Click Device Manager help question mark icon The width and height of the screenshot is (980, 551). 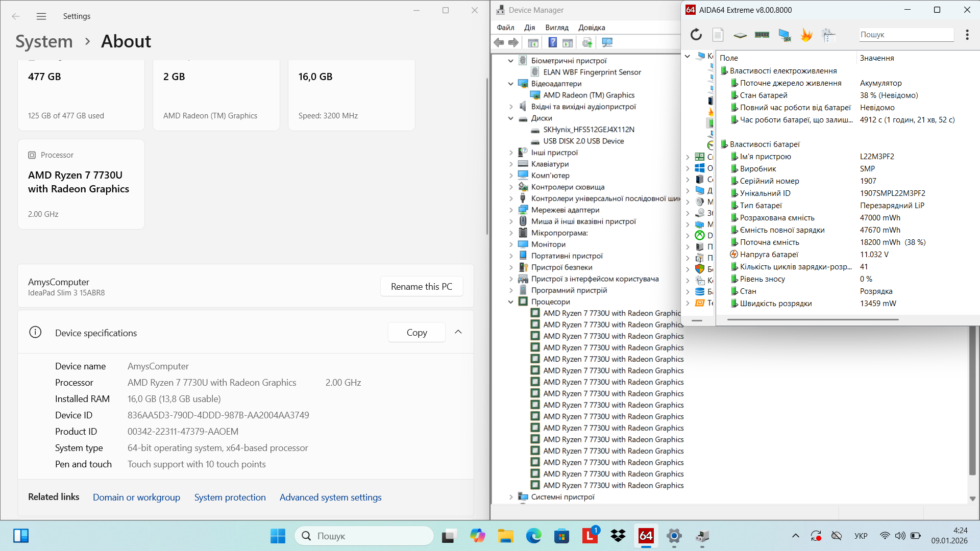tap(552, 42)
